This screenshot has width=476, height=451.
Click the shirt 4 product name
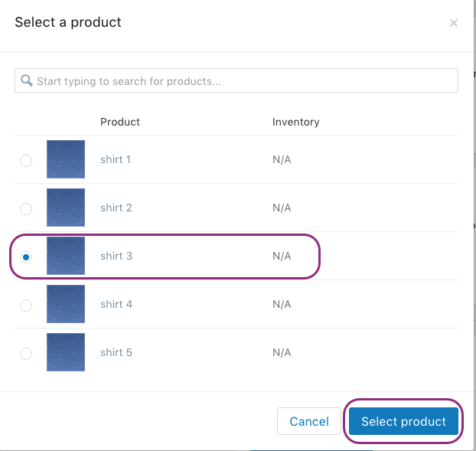pos(116,304)
